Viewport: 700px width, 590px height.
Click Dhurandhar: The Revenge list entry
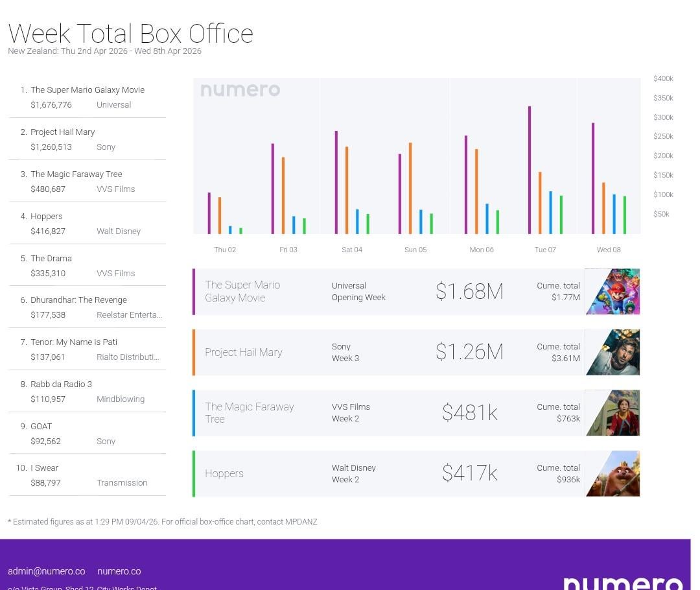pyautogui.click(x=78, y=300)
